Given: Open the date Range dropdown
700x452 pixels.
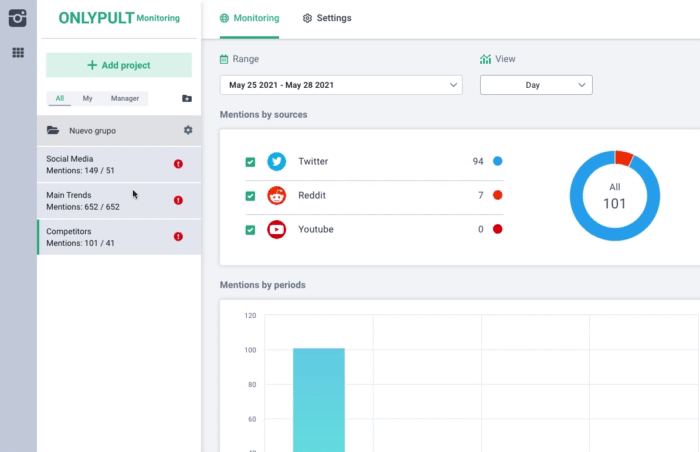Looking at the screenshot, I should pos(341,85).
